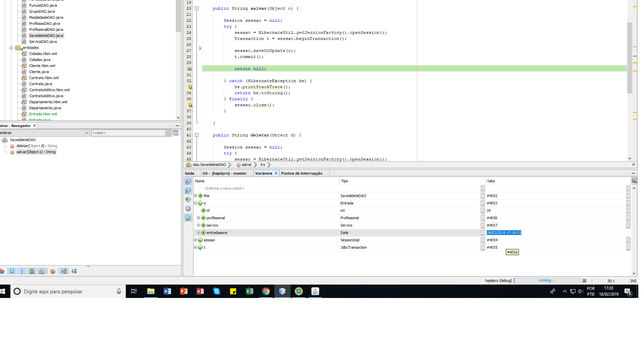Click breakpoint marker in gutter near line 26
This screenshot has width=644, height=362.
tap(201, 49)
